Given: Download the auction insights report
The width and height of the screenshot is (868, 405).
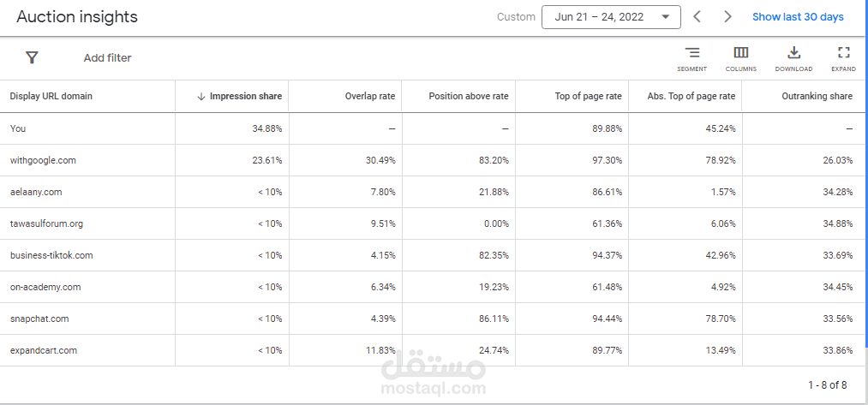Looking at the screenshot, I should [x=793, y=58].
